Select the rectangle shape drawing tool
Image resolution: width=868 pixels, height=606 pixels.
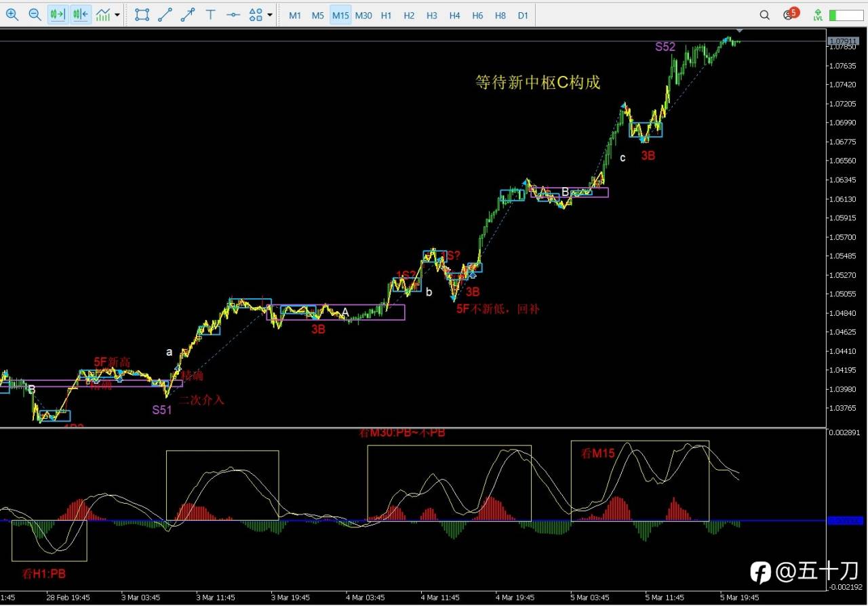coord(142,14)
